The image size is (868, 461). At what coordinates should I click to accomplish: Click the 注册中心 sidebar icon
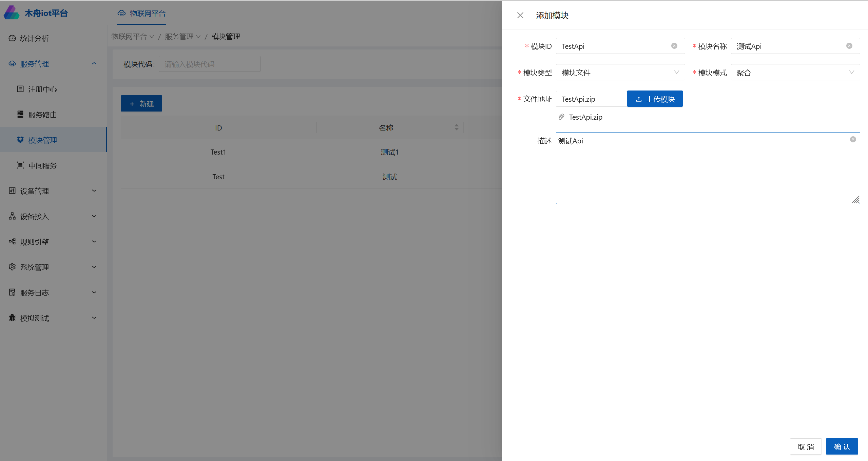pos(20,89)
